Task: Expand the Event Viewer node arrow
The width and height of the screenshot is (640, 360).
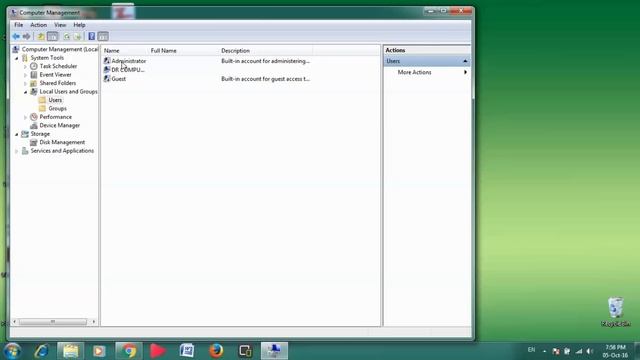Action: click(25, 75)
